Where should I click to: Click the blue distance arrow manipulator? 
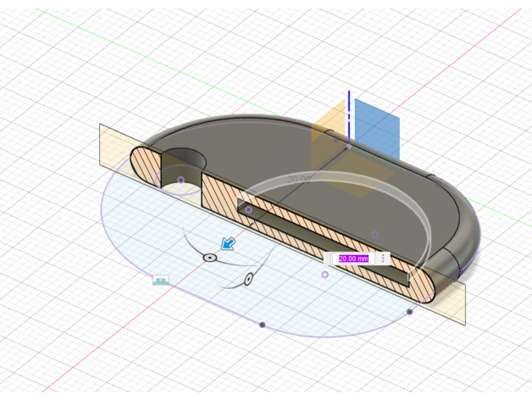coord(229,244)
